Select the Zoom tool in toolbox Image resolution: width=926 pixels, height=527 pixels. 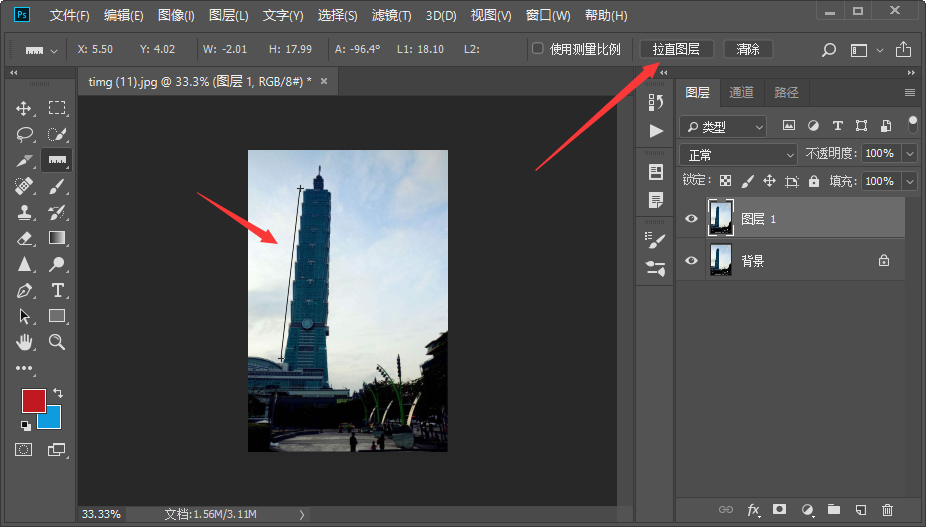[x=57, y=341]
